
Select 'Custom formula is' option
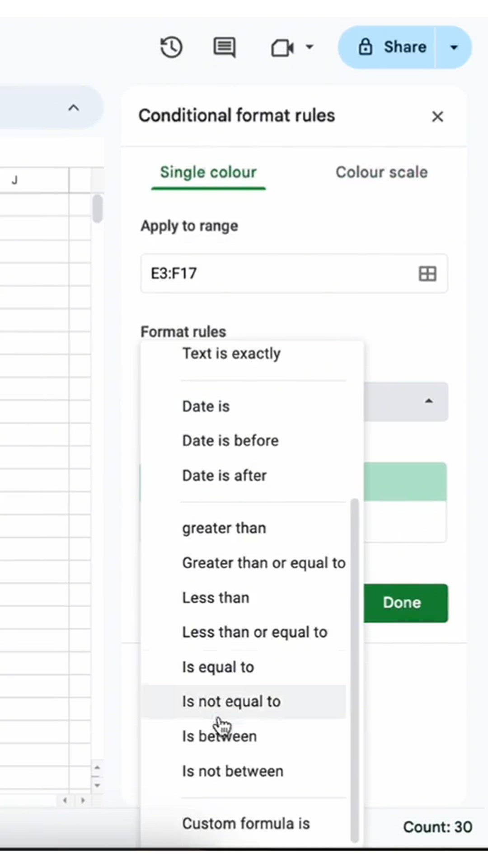(246, 824)
